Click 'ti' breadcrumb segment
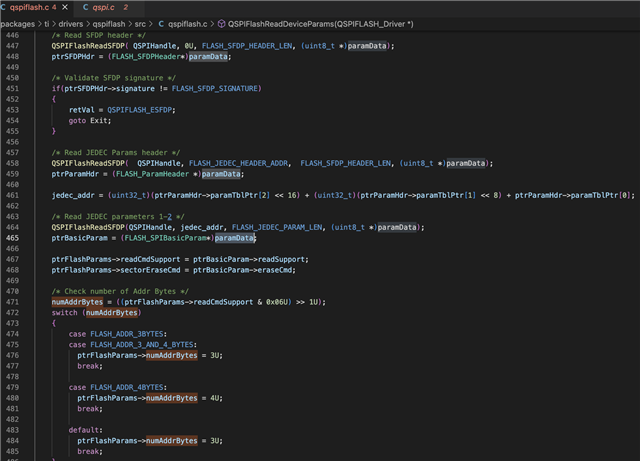This screenshot has height=461, width=640. [47, 24]
